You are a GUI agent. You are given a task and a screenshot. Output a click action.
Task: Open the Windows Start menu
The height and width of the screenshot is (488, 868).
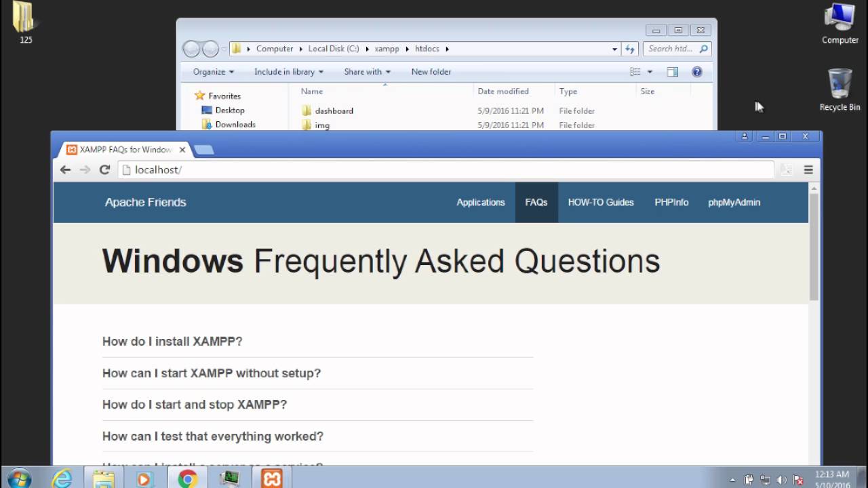click(x=18, y=479)
